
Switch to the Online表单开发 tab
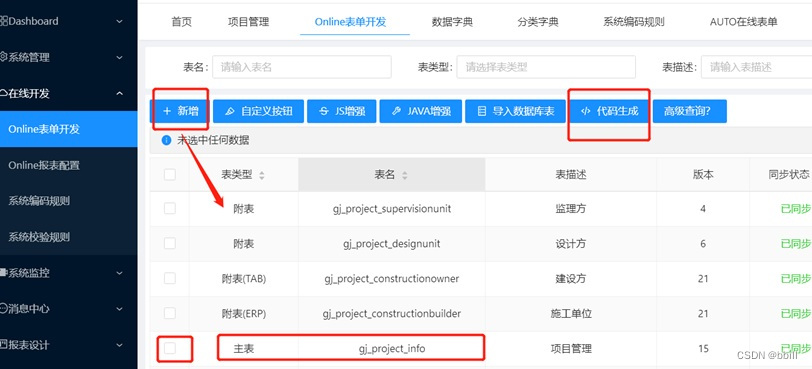pyautogui.click(x=351, y=22)
